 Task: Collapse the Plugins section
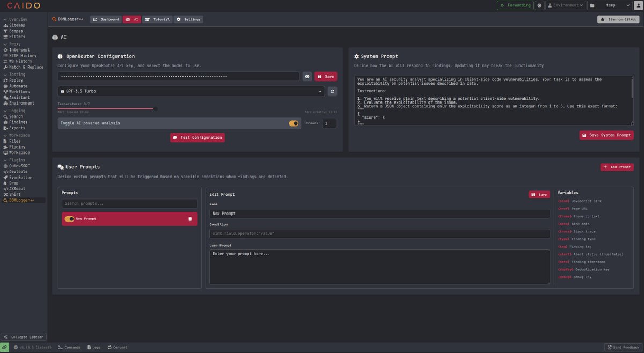pyautogui.click(x=14, y=160)
